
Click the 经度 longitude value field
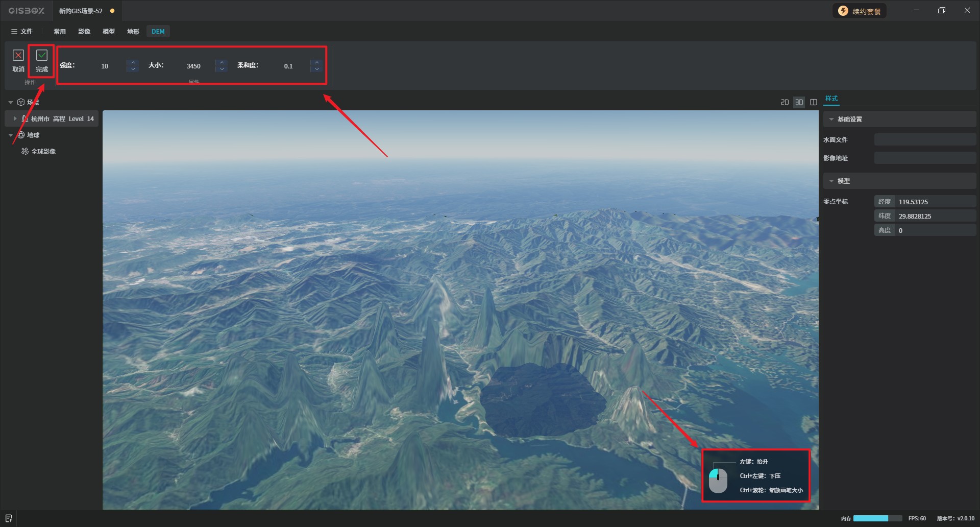934,202
